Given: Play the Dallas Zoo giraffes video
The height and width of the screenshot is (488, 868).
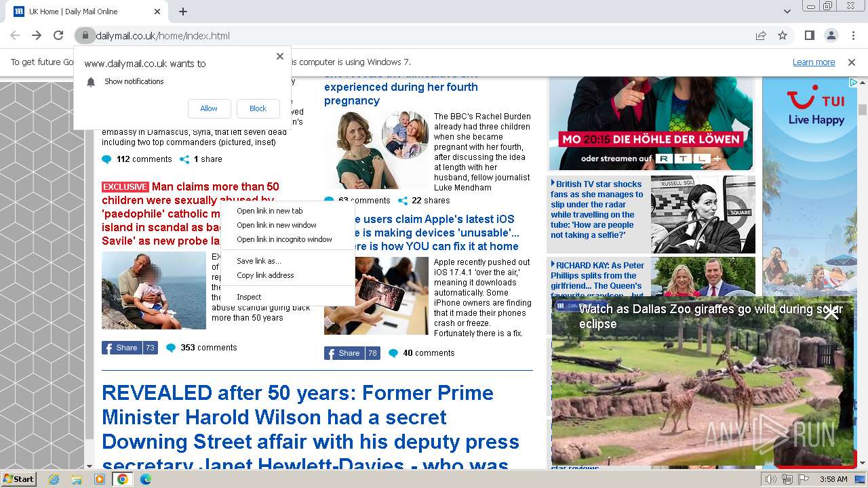Looking at the screenshot, I should point(703,382).
